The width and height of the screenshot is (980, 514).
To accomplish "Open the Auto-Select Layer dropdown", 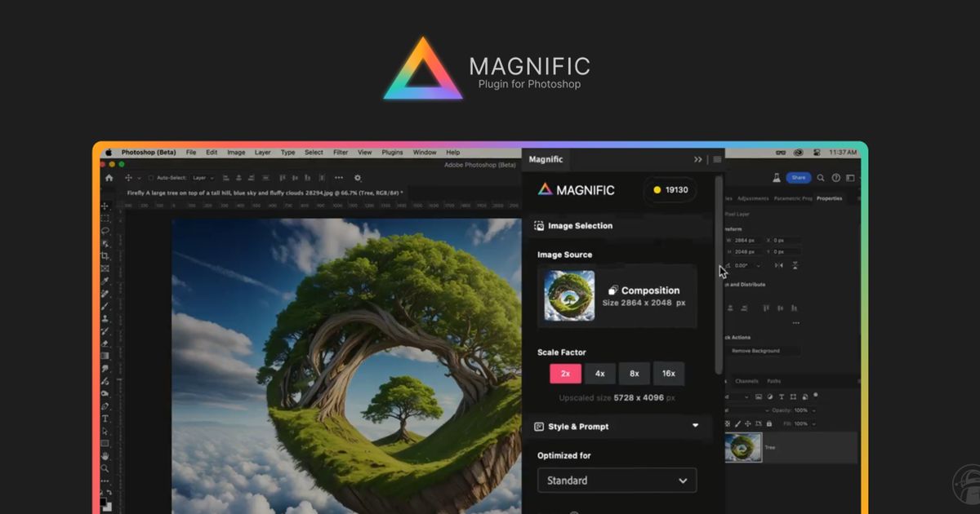I will (x=203, y=177).
